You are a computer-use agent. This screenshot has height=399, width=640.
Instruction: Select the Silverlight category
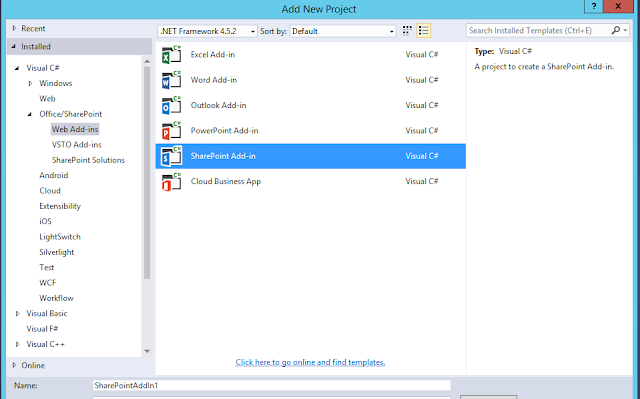[57, 252]
